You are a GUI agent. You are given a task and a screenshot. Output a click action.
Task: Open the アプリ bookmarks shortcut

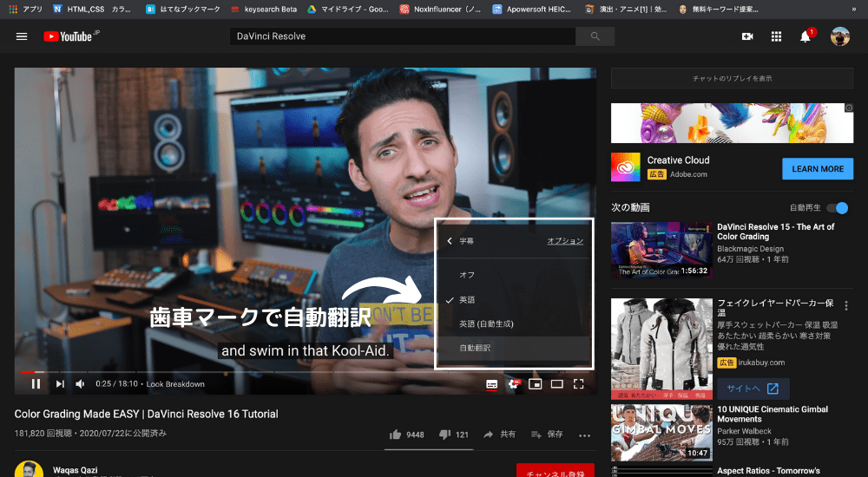click(26, 9)
